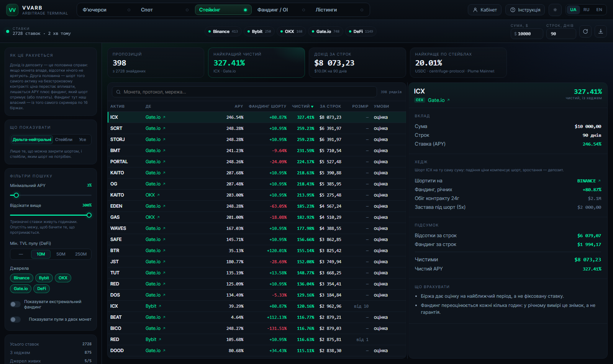Sort table by АКТИВ column header
613x364 pixels.
click(117, 107)
